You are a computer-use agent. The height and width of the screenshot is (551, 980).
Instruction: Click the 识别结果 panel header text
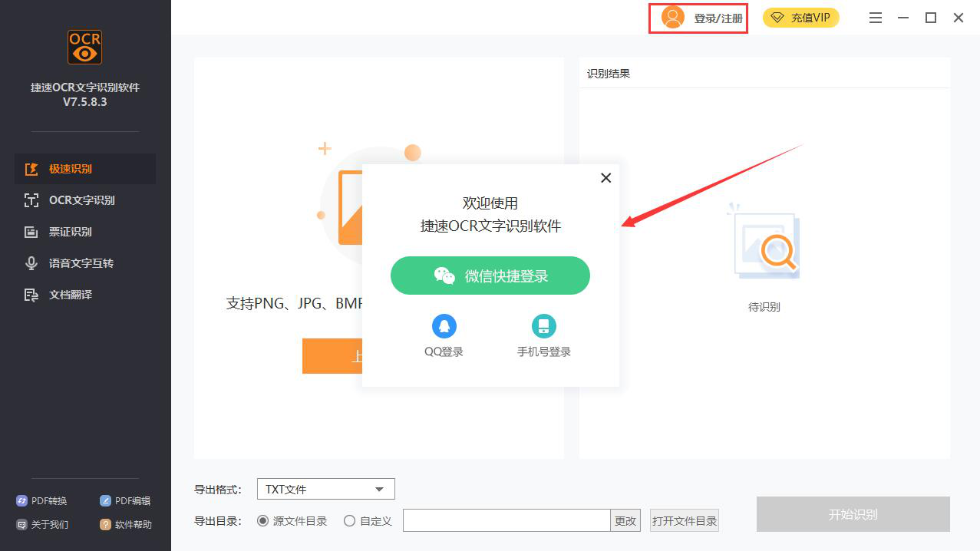609,74
